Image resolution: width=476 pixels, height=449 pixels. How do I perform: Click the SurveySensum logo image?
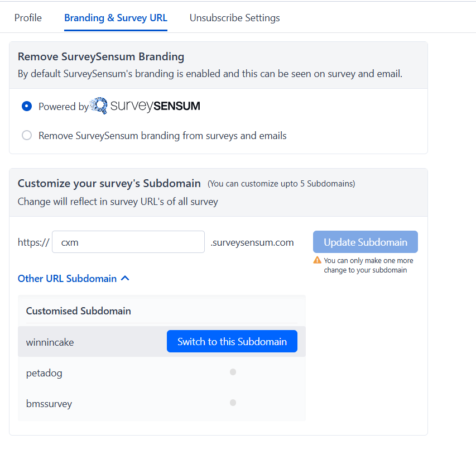pyautogui.click(x=145, y=106)
